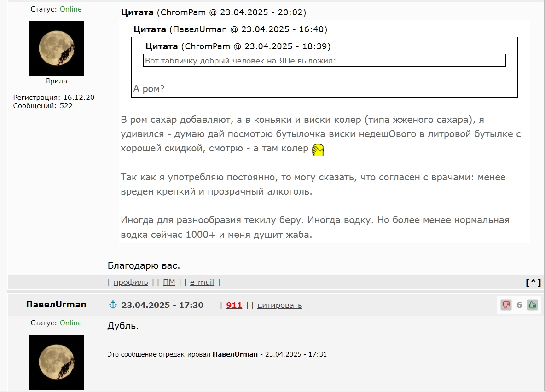This screenshot has width=545, height=392.
Task: Click the yellow facepalm emoji in the quote
Action: point(318,149)
